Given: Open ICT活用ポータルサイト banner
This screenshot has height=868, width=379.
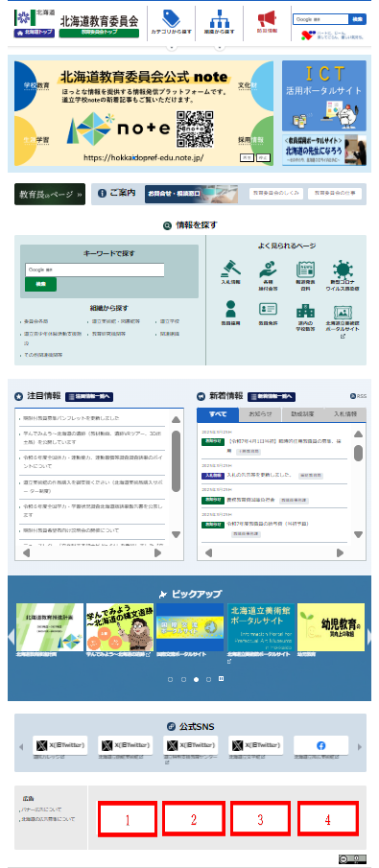Looking at the screenshot, I should 324,95.
